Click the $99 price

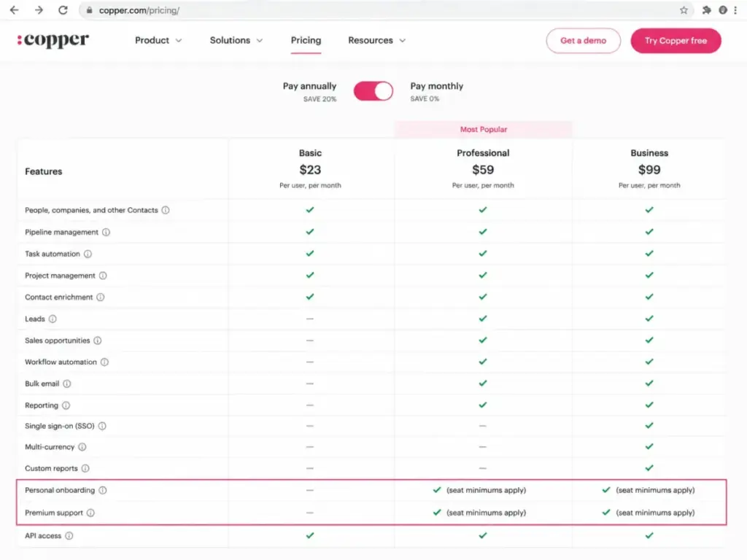pos(649,170)
